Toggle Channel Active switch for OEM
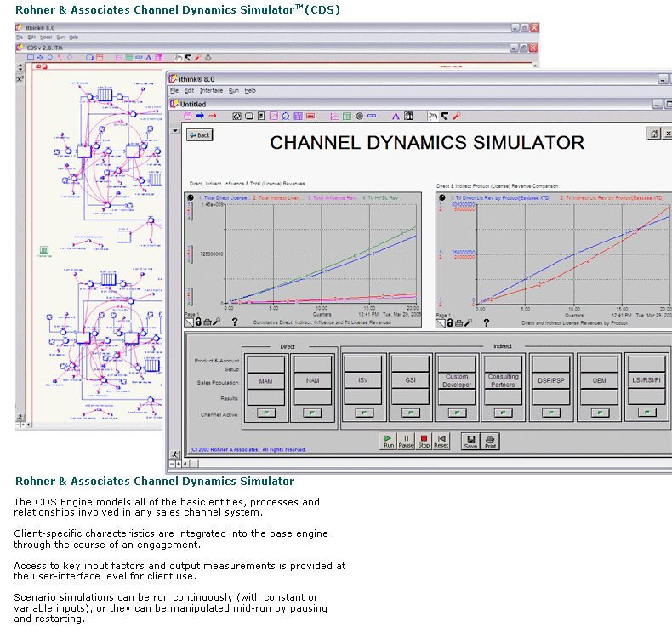 [600, 413]
